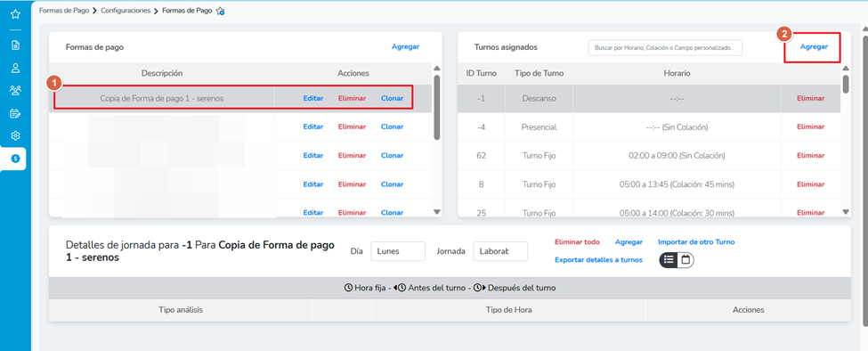Open the document icon in the sidebar
Image resolution: width=868 pixels, height=351 pixels.
tap(15, 45)
